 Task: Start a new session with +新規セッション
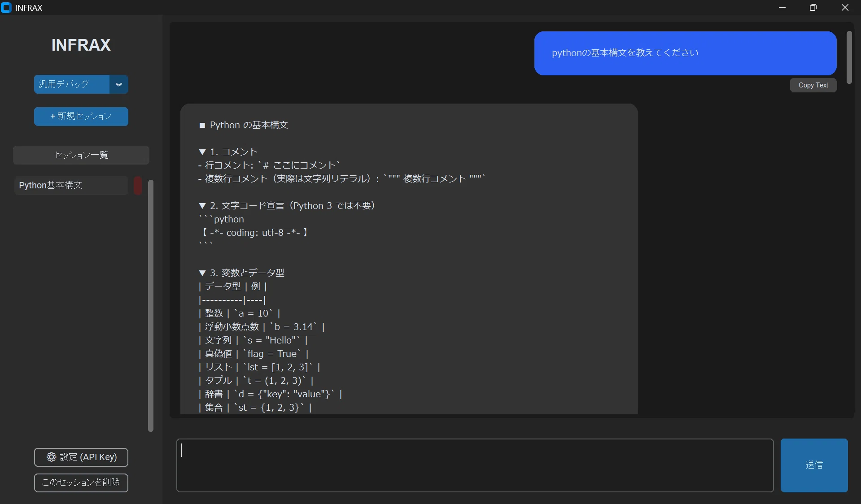(81, 117)
